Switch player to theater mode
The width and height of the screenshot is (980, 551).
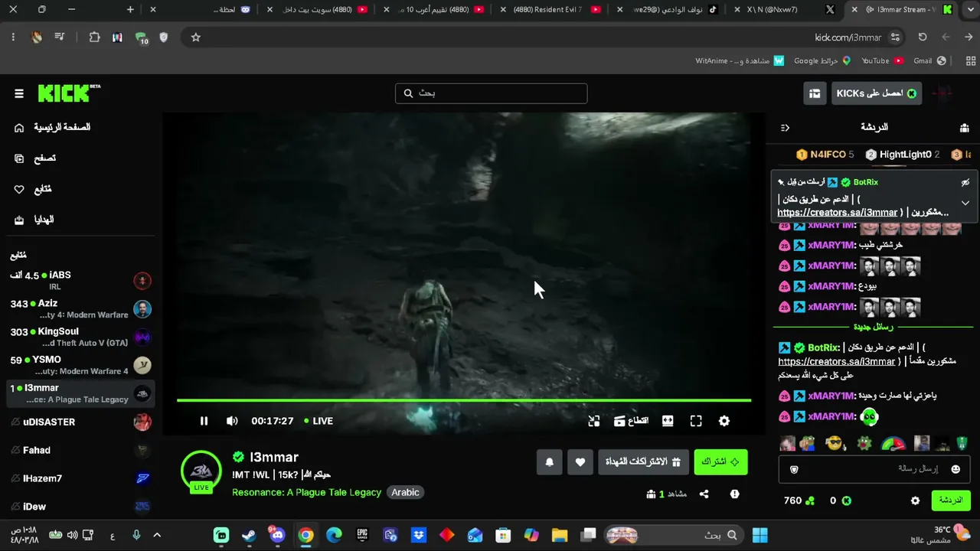coord(668,421)
